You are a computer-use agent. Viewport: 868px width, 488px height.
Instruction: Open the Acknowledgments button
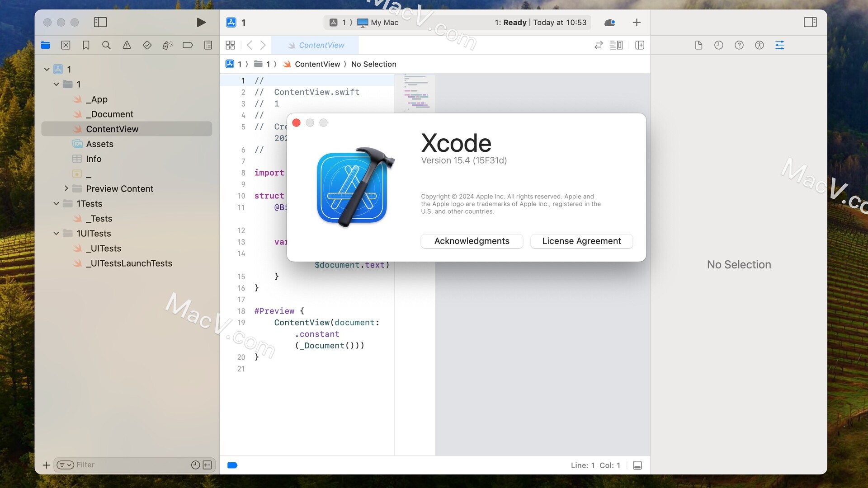[472, 241]
